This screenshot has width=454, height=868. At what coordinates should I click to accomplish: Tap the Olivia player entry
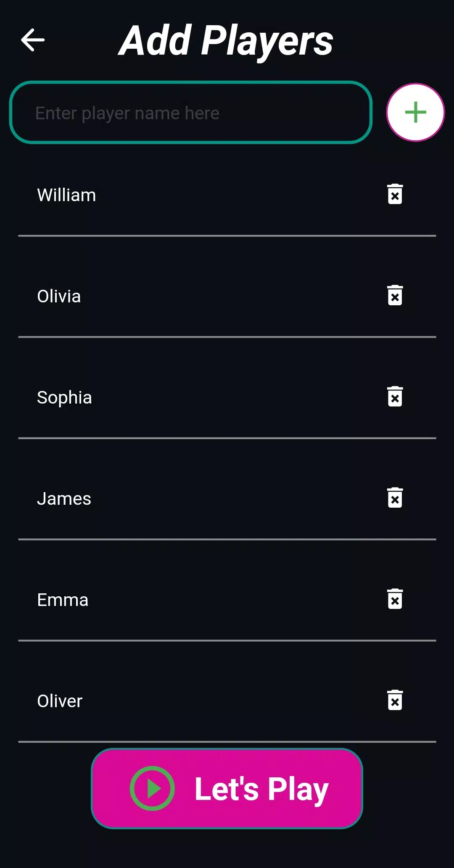click(59, 296)
